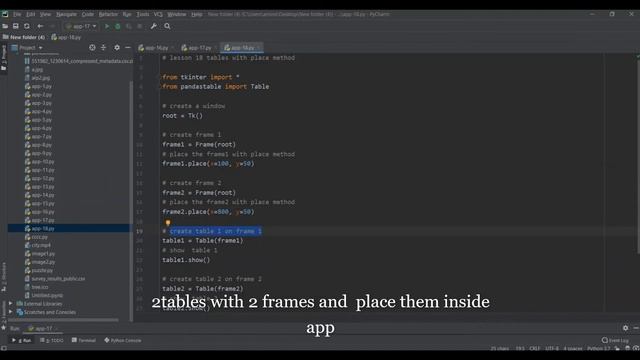Image resolution: width=640 pixels, height=360 pixels.
Task: Click the line 'root = Tk()'
Action: click(182, 116)
